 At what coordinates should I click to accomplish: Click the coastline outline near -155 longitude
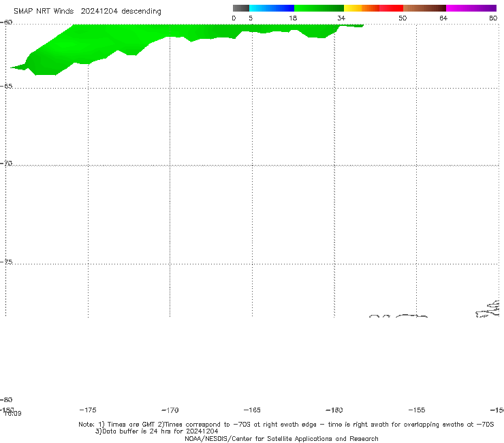[x=411, y=316]
